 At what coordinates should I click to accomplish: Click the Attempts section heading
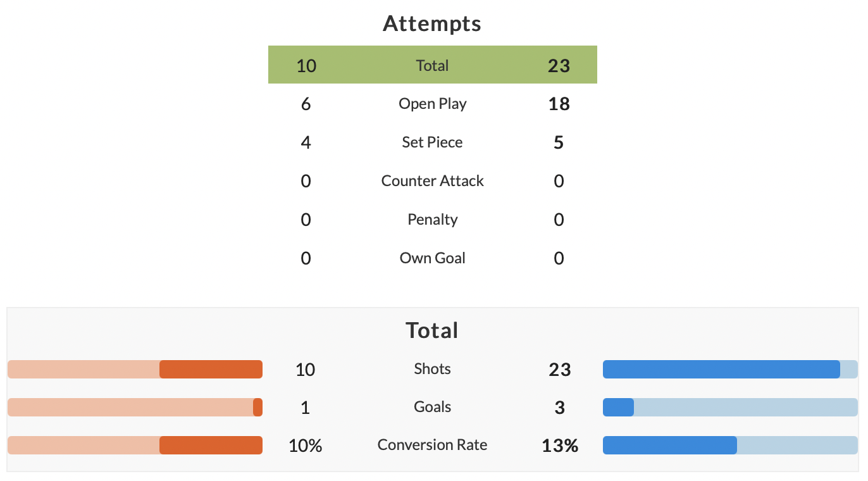[432, 23]
